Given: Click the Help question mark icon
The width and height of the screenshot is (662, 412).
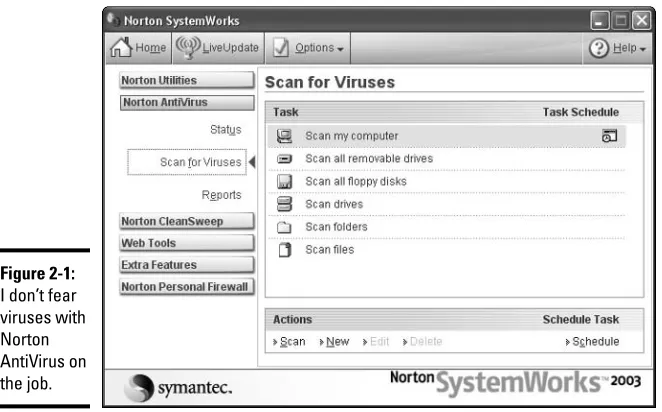Looking at the screenshot, I should [599, 48].
